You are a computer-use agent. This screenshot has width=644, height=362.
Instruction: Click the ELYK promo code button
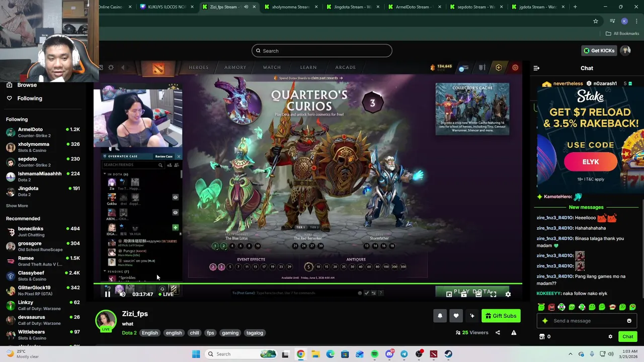point(590,162)
